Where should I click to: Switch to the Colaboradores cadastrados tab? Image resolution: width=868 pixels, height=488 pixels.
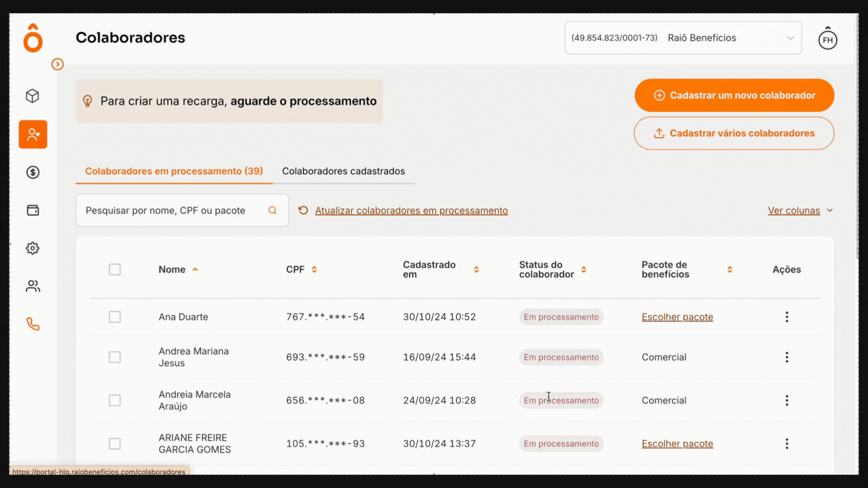(344, 171)
